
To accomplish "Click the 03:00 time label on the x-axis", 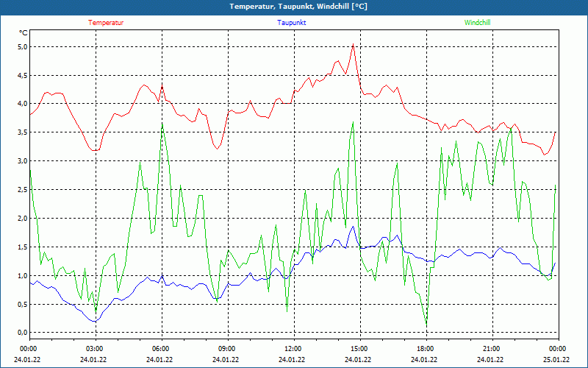I will (x=94, y=349).
